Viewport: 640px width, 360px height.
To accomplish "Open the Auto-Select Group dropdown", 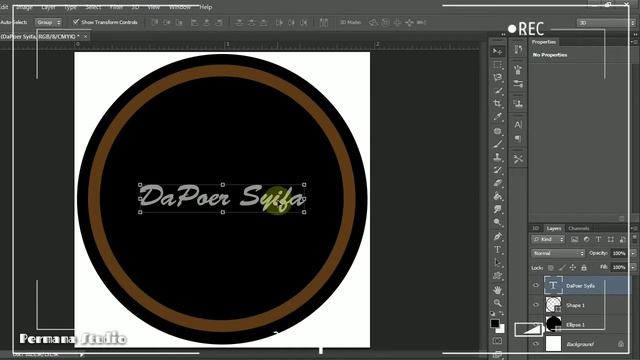I will (49, 22).
